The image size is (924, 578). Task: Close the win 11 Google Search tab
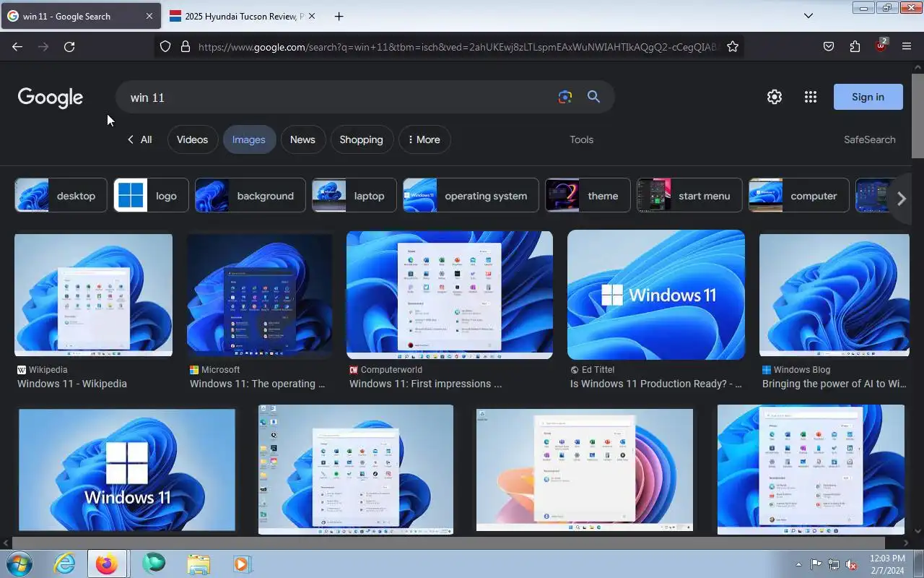[149, 16]
